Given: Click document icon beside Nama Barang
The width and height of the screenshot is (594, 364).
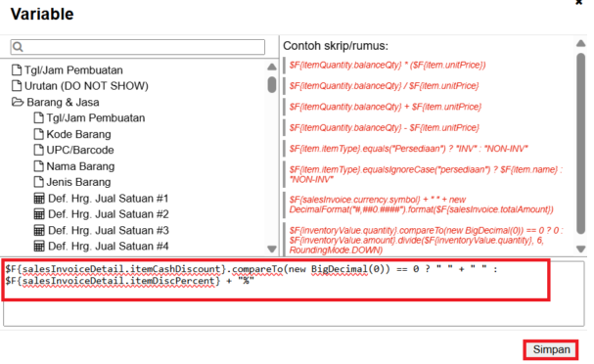Looking at the screenshot, I should 38,166.
